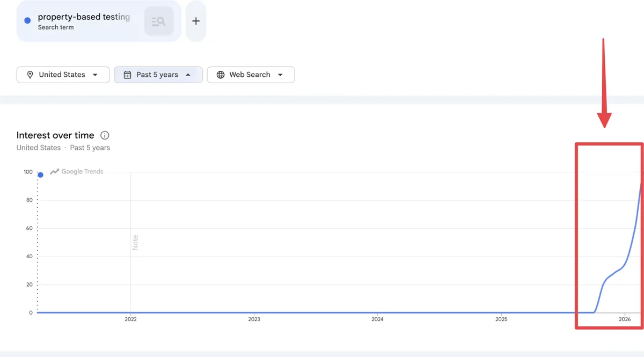Screen dimensions: 644x357
Task: Click the location pin icon in the region filter
Action: pyautogui.click(x=31, y=75)
